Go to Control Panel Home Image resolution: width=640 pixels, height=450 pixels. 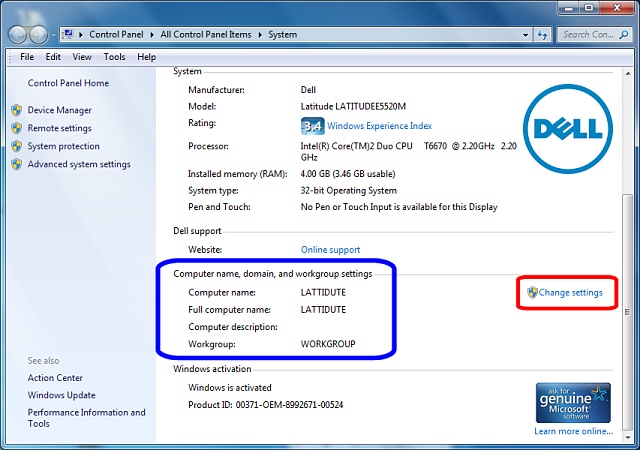[x=68, y=83]
